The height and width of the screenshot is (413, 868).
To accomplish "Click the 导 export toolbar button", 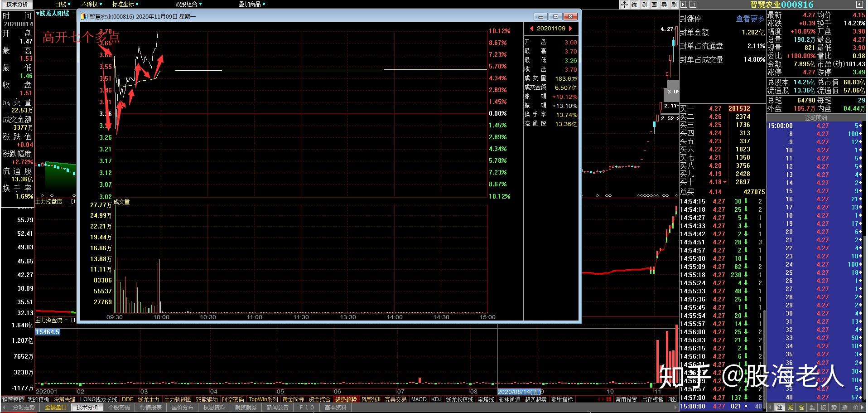I will pos(664,5).
